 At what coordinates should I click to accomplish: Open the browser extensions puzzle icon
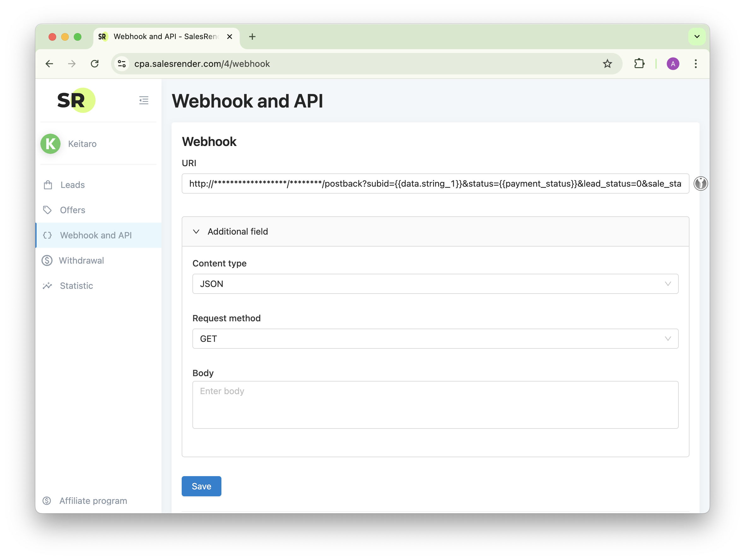coord(639,64)
